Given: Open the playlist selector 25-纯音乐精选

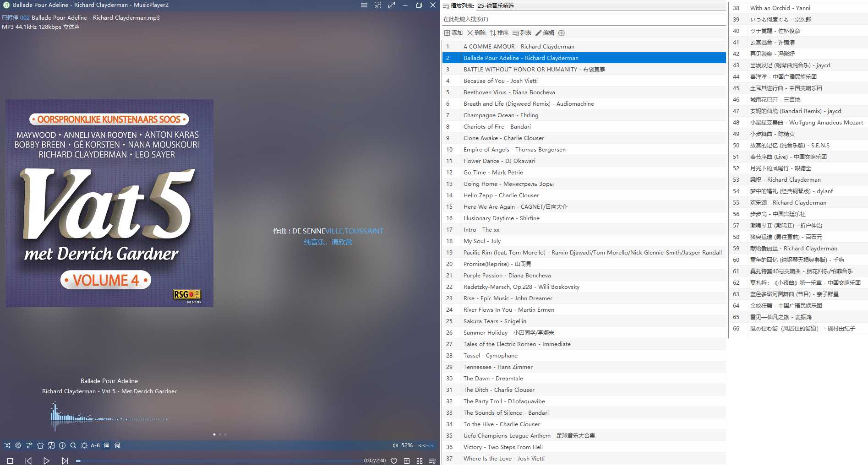Looking at the screenshot, I should click(601, 6).
